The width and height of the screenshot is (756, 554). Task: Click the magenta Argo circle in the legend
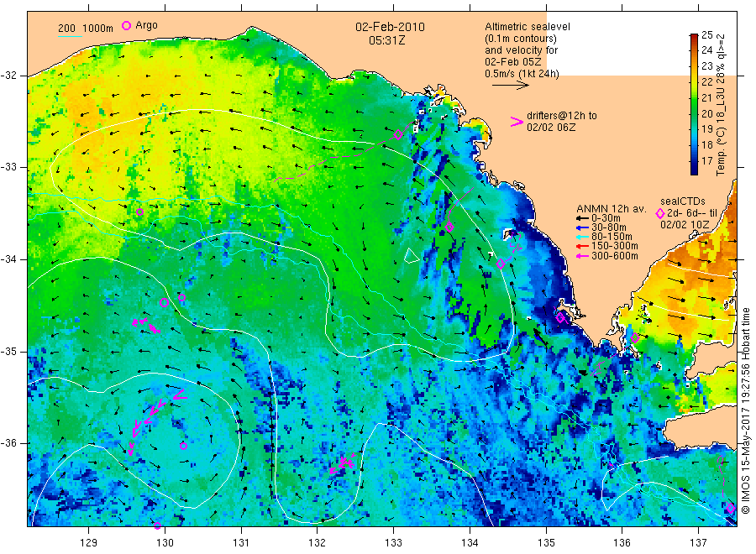pos(126,25)
